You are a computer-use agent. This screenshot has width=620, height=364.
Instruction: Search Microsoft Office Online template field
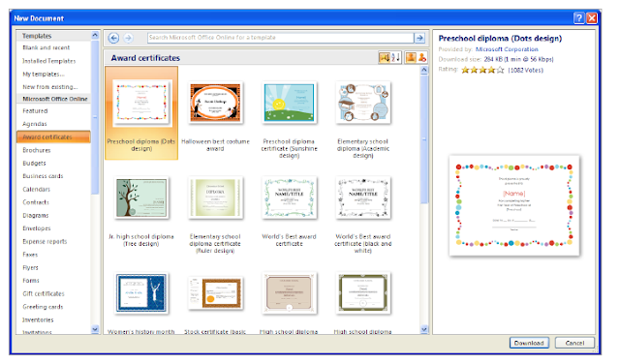pyautogui.click(x=281, y=38)
